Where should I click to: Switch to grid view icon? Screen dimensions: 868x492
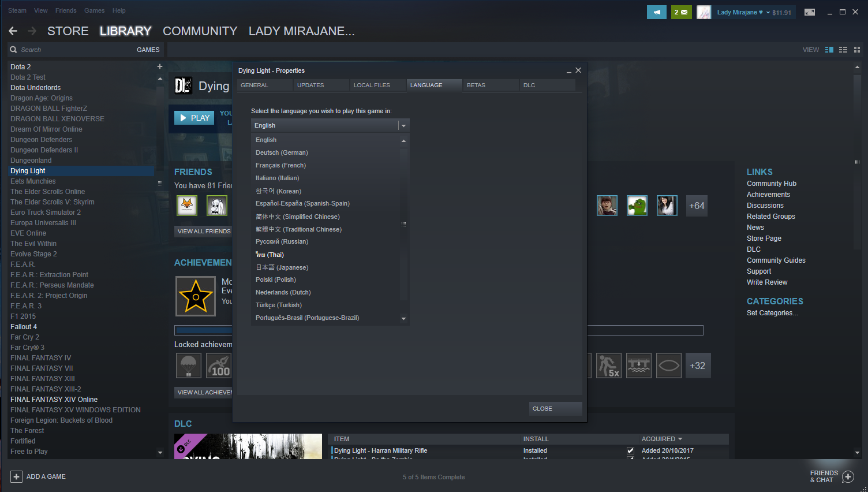click(x=857, y=50)
